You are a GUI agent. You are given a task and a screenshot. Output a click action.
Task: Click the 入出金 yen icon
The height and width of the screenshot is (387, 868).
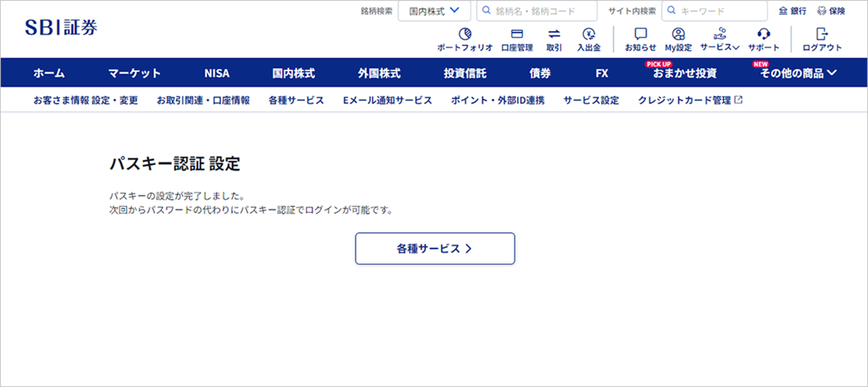tap(588, 35)
